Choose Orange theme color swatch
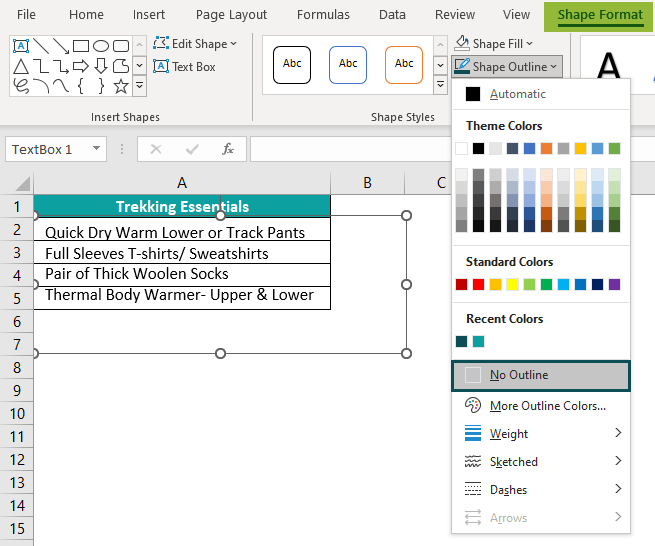The height and width of the screenshot is (546, 655). [x=546, y=148]
